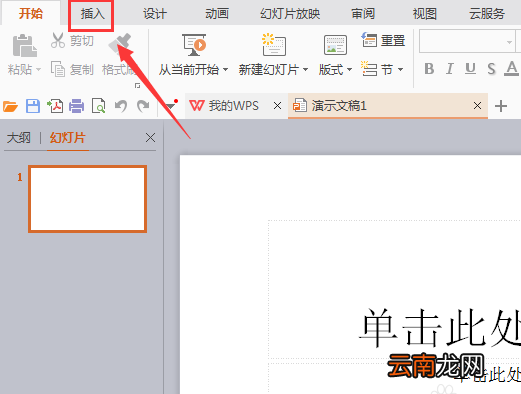Viewport: 521px width, 394px height.
Task: Open the 动画 ribbon tab
Action: click(217, 14)
